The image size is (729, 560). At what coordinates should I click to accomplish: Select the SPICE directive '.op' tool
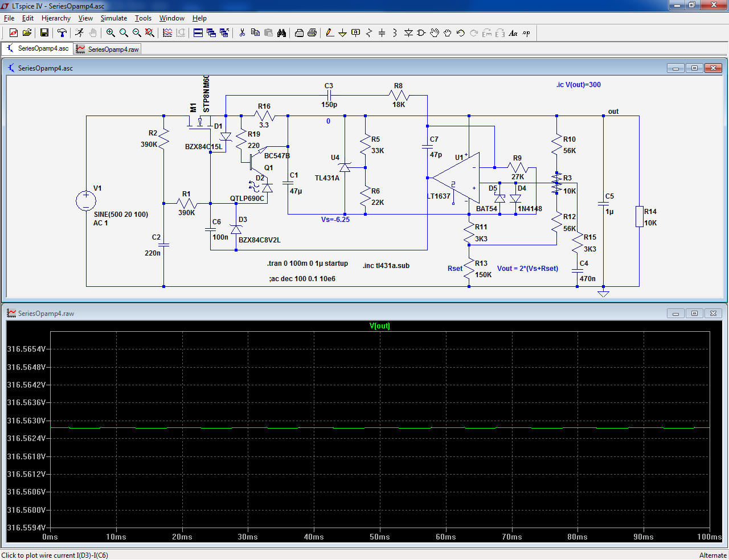[526, 33]
